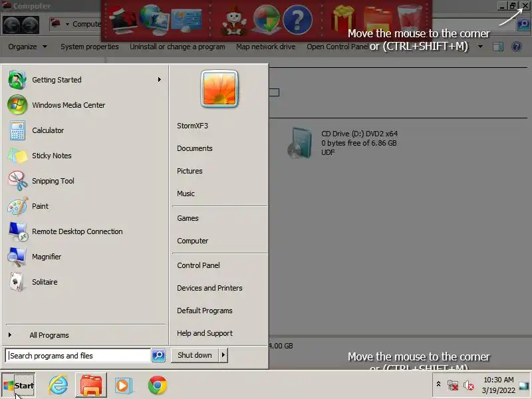Click Open Control Panel toolbar button
This screenshot has width=532, height=399.
[337, 47]
